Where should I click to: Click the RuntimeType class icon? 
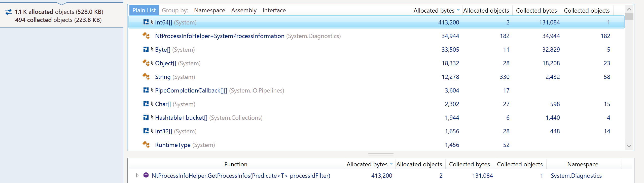[146, 145]
